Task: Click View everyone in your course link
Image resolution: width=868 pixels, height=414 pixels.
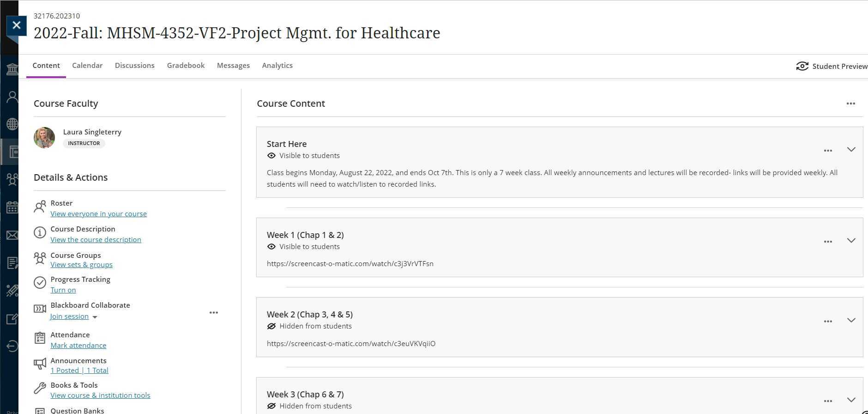Action: (x=98, y=214)
